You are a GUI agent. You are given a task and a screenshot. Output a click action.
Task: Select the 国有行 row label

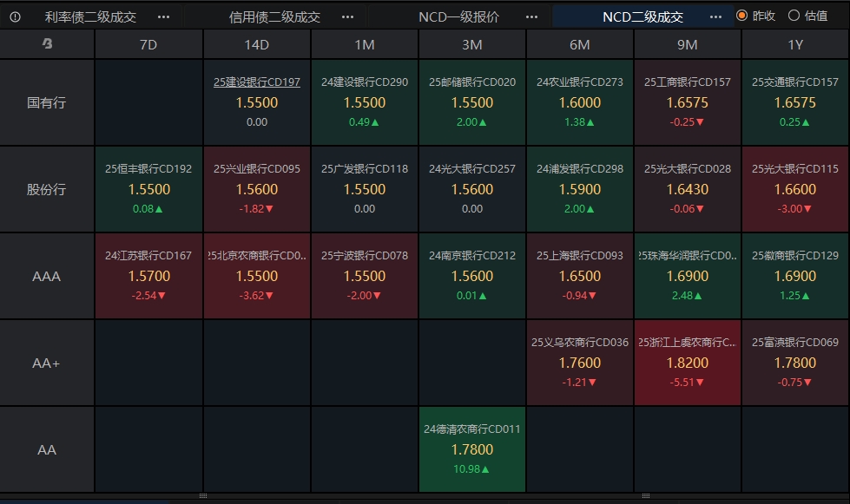click(x=47, y=102)
